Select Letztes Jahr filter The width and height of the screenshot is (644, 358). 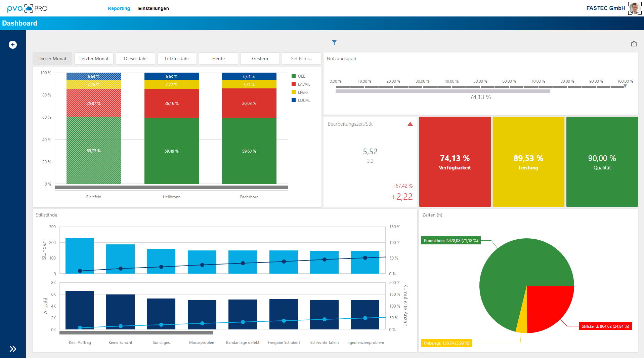coord(177,58)
